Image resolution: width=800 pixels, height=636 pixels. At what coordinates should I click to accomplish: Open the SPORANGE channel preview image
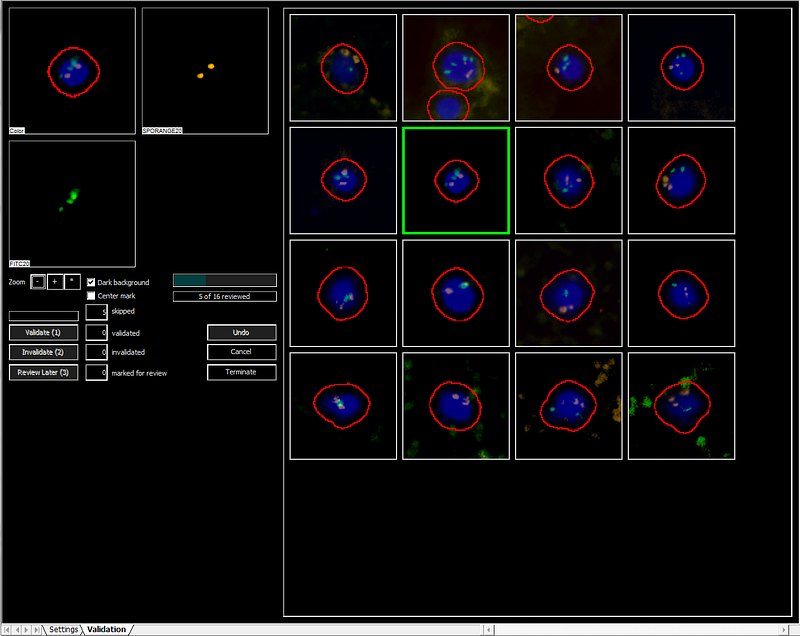[205, 71]
